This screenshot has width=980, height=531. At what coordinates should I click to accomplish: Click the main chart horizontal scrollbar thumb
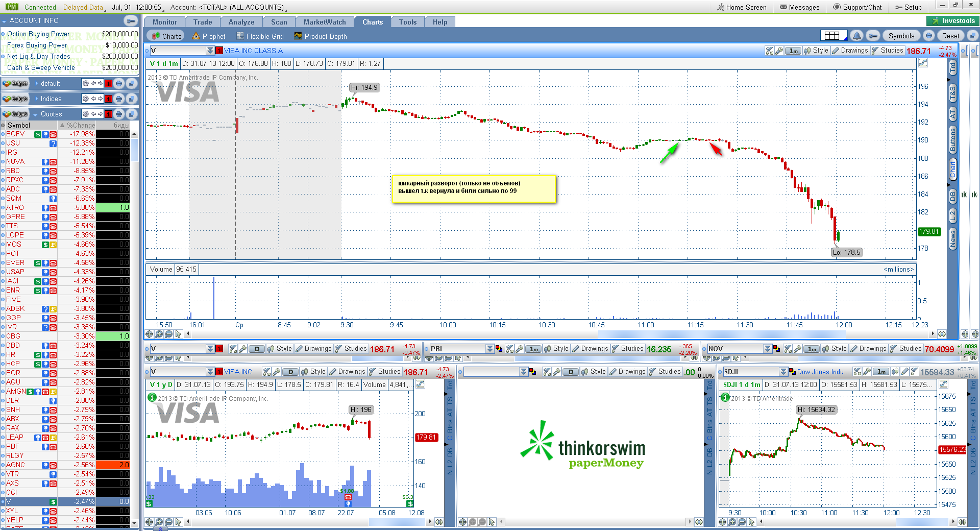click(721, 334)
